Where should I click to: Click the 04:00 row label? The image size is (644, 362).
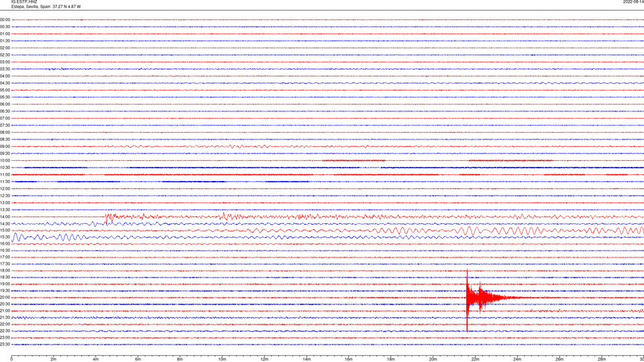click(x=5, y=76)
